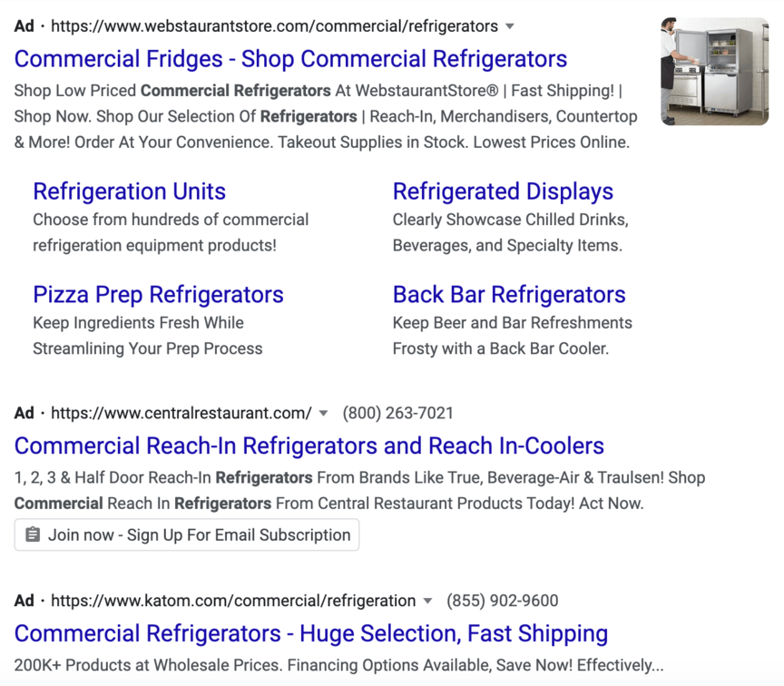Expand the webstaurantstore.com URL dropdown arrow

[510, 26]
